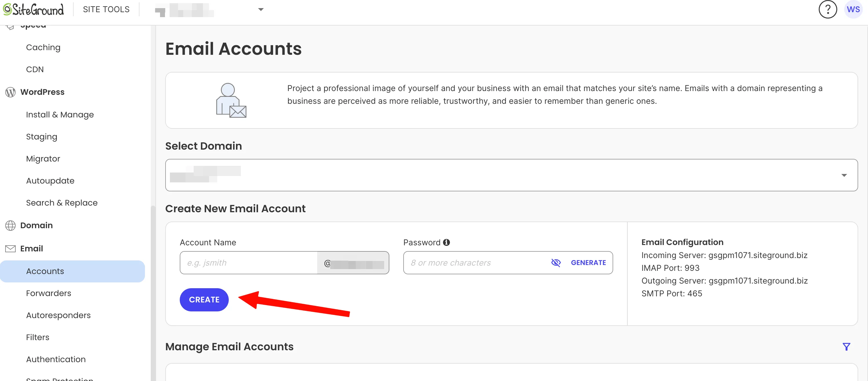Collapse the WordPress sidebar section
The width and height of the screenshot is (868, 381).
[x=42, y=92]
